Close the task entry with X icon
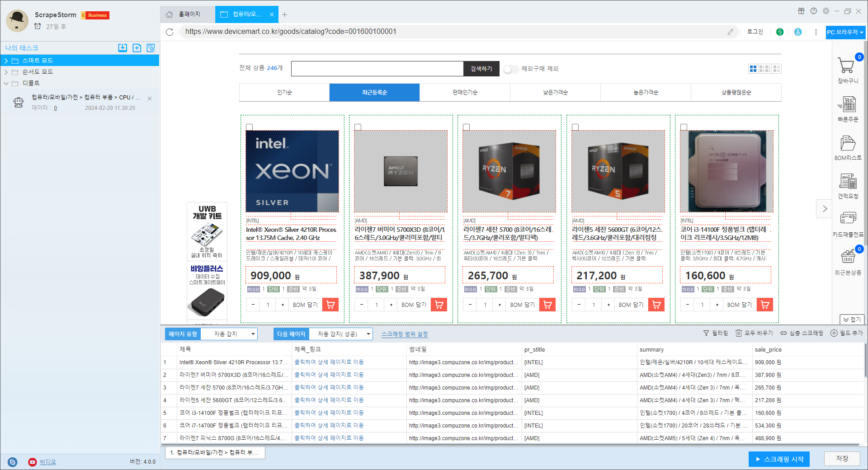Viewport: 868px width, 470px height. [150, 99]
